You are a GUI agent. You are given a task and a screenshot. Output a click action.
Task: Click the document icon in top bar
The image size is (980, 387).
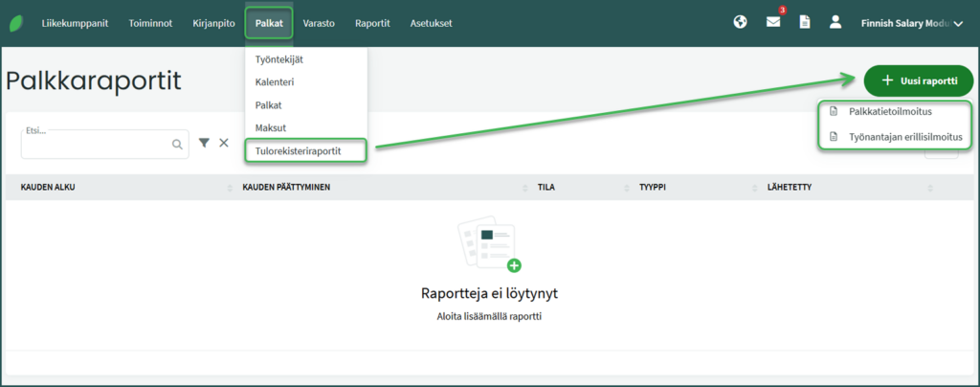tap(805, 22)
